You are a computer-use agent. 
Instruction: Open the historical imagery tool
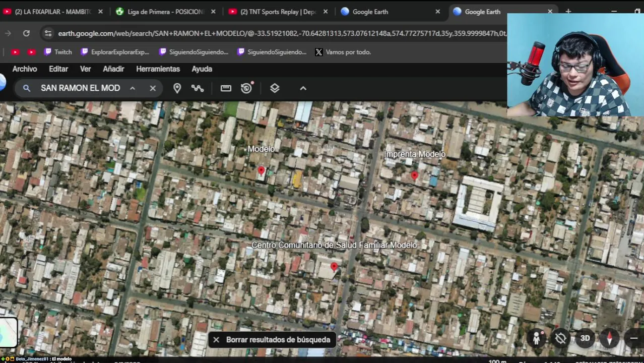(246, 88)
